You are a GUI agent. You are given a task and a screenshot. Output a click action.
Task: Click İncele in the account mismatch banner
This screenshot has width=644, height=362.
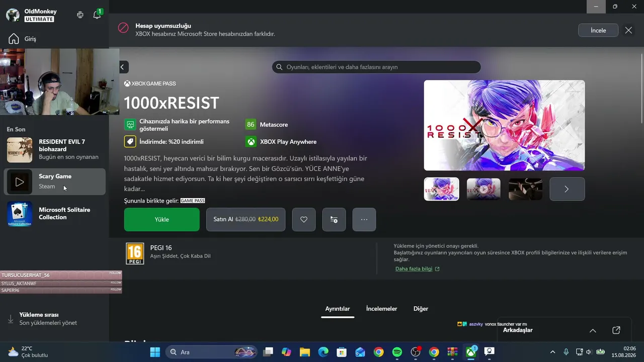598,30
